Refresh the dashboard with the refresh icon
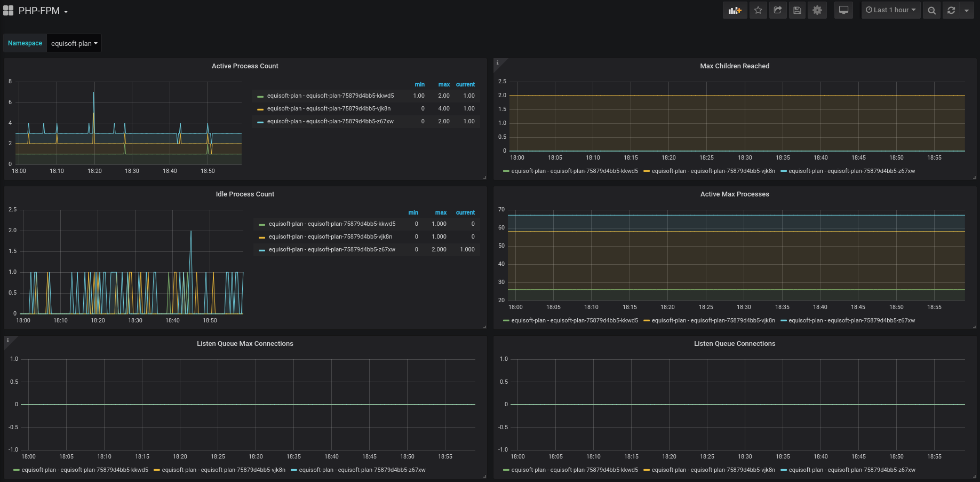 click(951, 10)
